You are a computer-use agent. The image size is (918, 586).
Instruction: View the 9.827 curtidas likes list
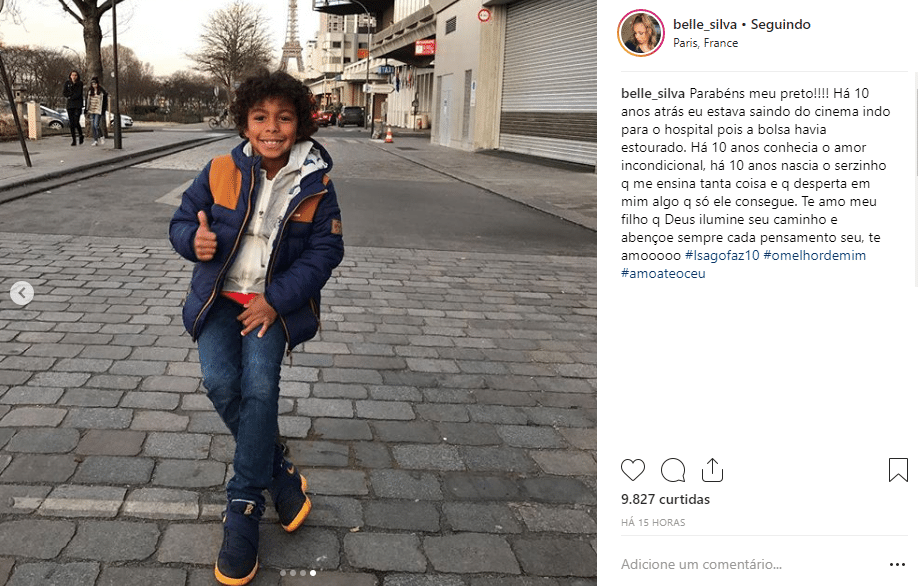(x=665, y=499)
